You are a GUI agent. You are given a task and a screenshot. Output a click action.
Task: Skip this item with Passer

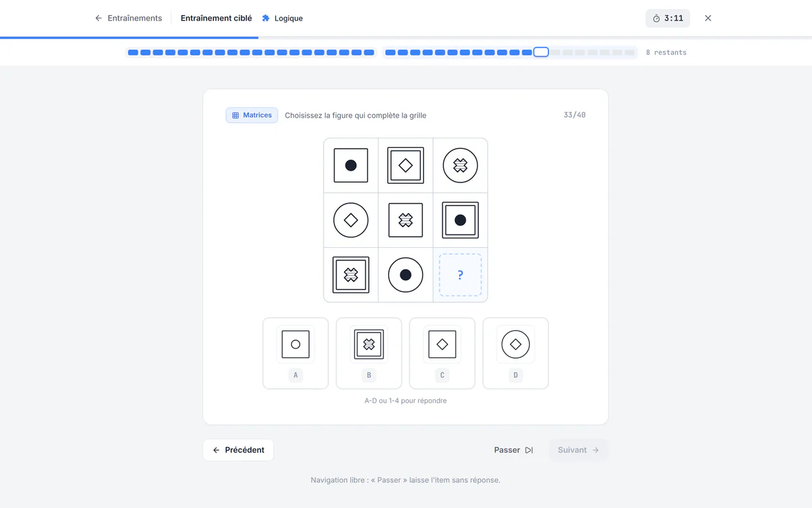(x=513, y=450)
